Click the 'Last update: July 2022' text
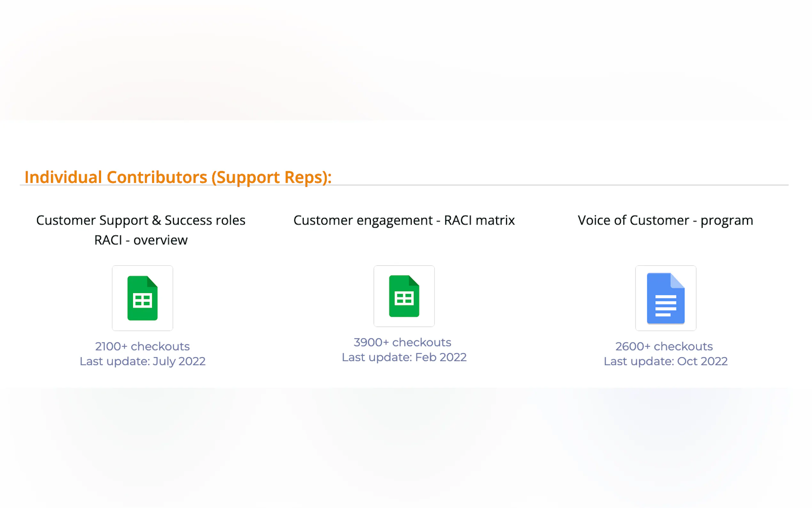The image size is (812, 508). (x=142, y=361)
